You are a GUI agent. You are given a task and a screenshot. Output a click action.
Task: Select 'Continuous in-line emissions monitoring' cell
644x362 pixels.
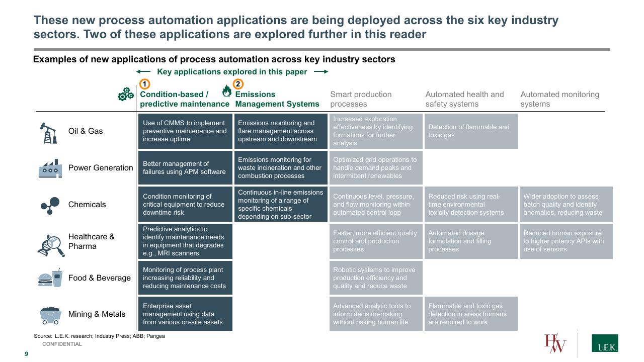281,204
